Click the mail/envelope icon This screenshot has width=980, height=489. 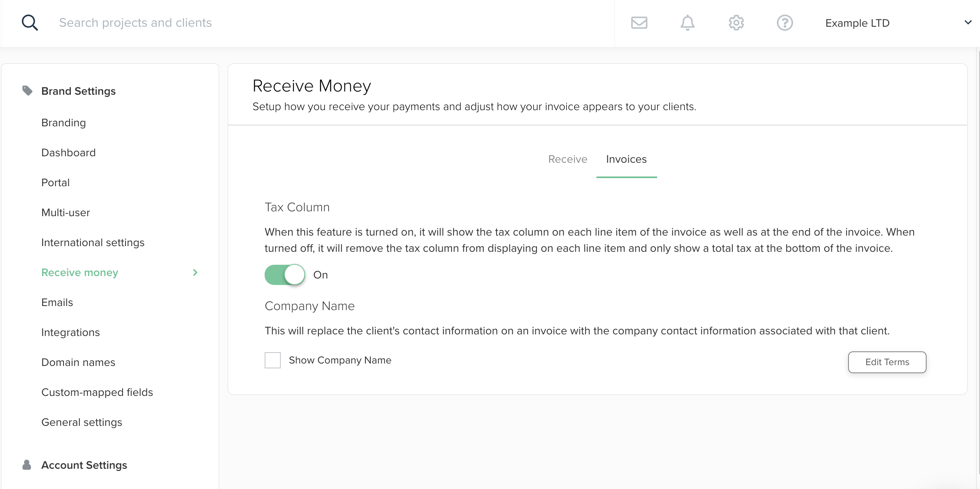[x=640, y=23]
